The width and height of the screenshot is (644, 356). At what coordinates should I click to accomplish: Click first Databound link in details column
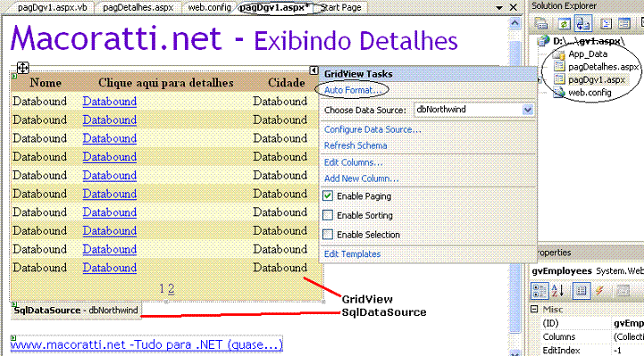point(110,102)
